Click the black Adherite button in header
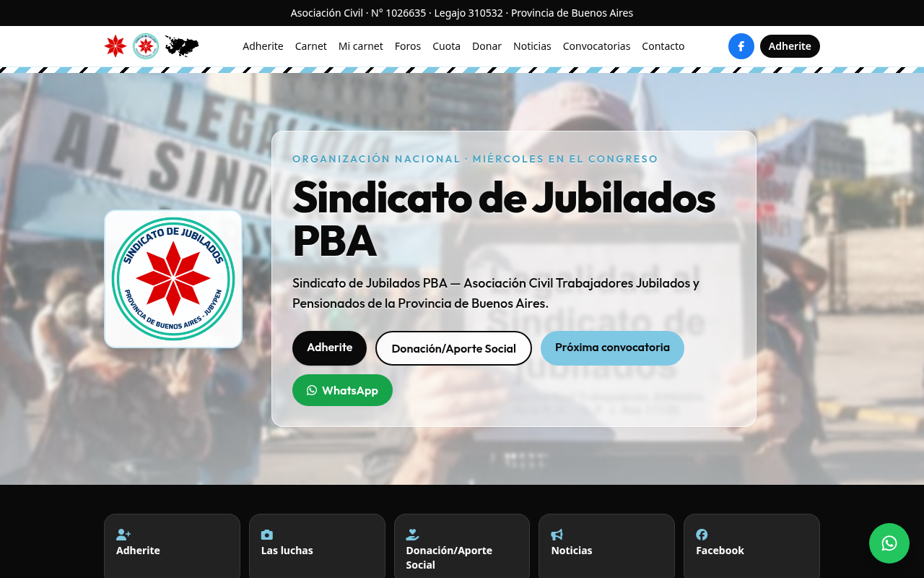Image resolution: width=924 pixels, height=578 pixels. click(x=790, y=46)
